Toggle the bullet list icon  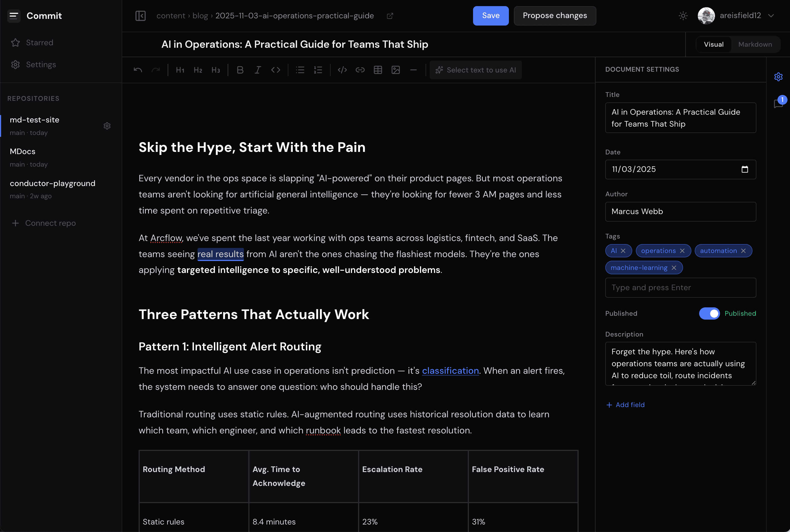[x=300, y=70]
